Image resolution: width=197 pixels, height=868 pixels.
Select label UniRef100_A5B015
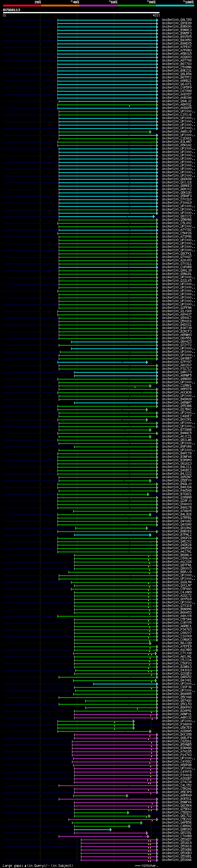pos(177,54)
